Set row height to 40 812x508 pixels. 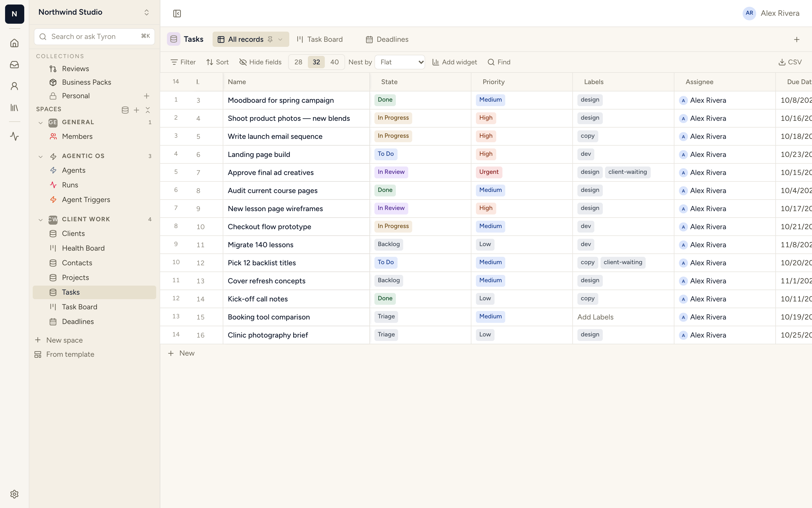(x=335, y=62)
